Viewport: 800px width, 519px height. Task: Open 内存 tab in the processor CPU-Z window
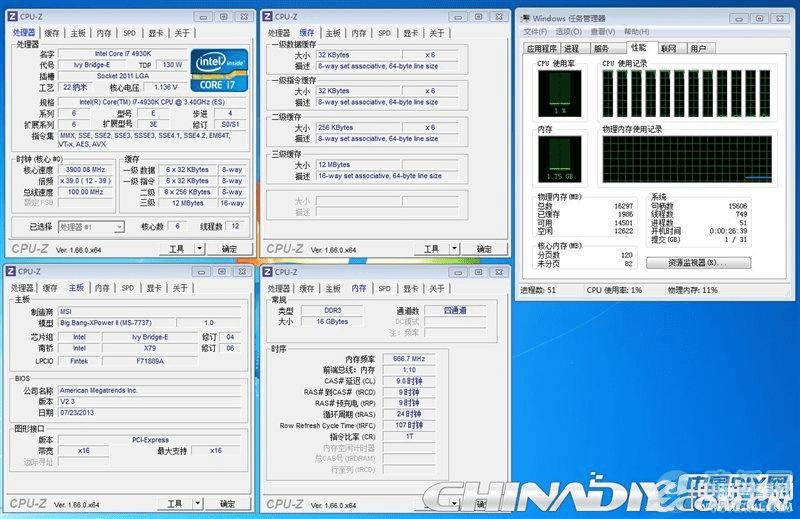[x=104, y=33]
